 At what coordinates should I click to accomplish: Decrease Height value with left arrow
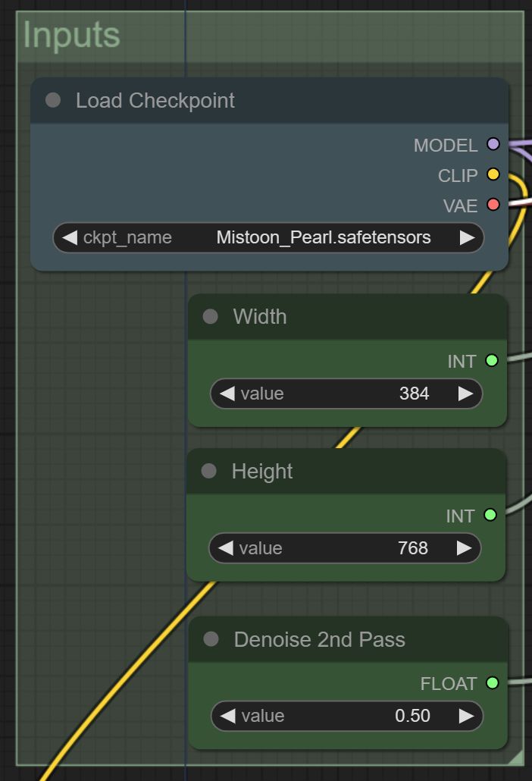[x=226, y=548]
